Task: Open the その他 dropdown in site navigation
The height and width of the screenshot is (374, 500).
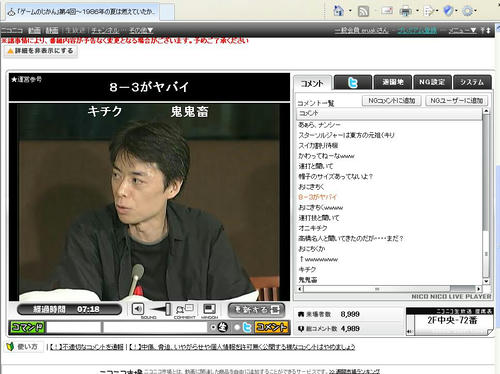Action: (141, 30)
